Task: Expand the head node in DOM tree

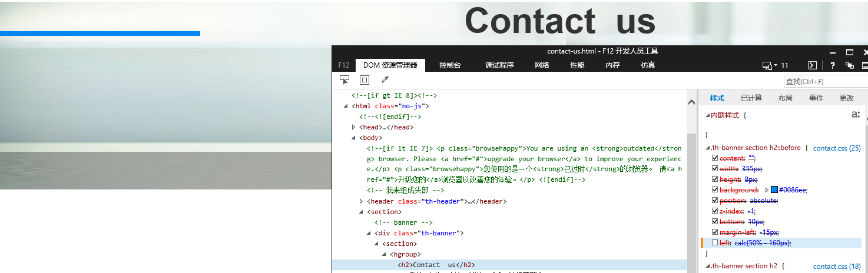Action: [354, 127]
